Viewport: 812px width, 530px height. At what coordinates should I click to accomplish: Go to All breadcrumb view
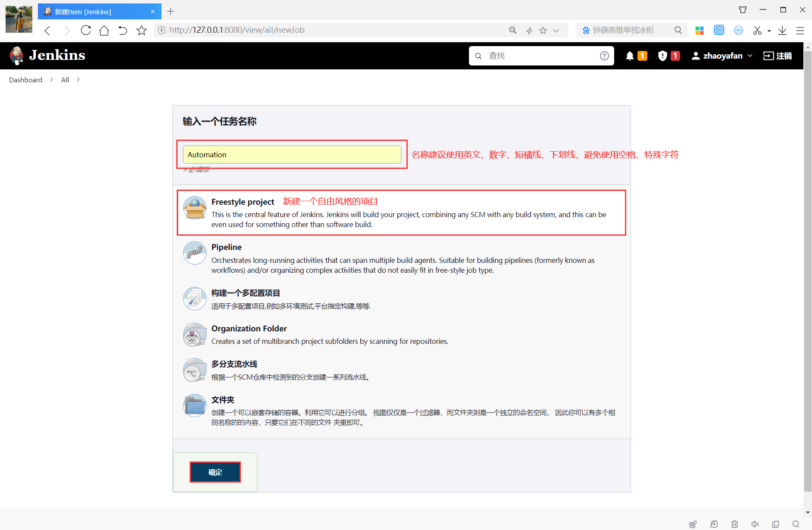coord(65,80)
